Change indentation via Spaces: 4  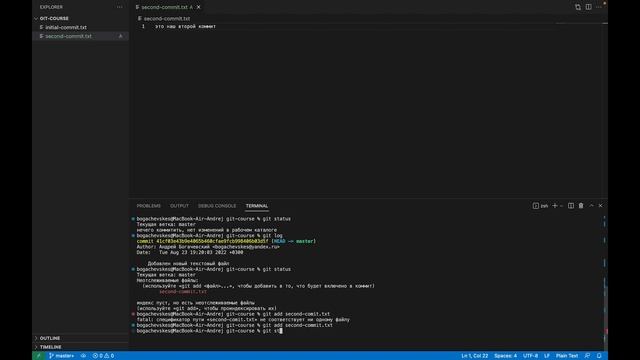pos(505,356)
